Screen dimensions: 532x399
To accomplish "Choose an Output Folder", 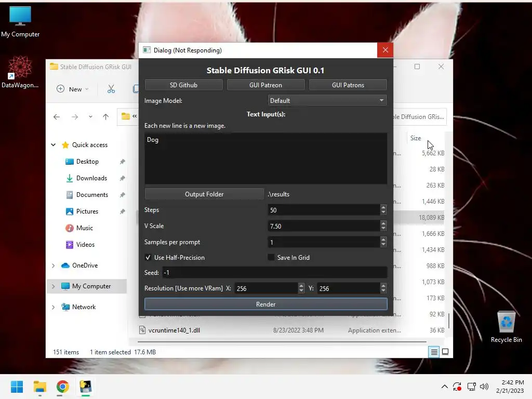I will (204, 194).
